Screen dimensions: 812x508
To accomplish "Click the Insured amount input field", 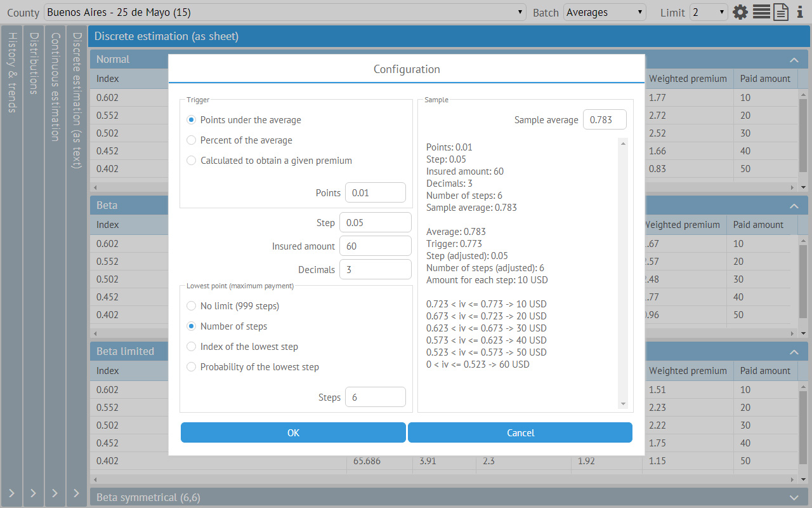I will coord(376,246).
